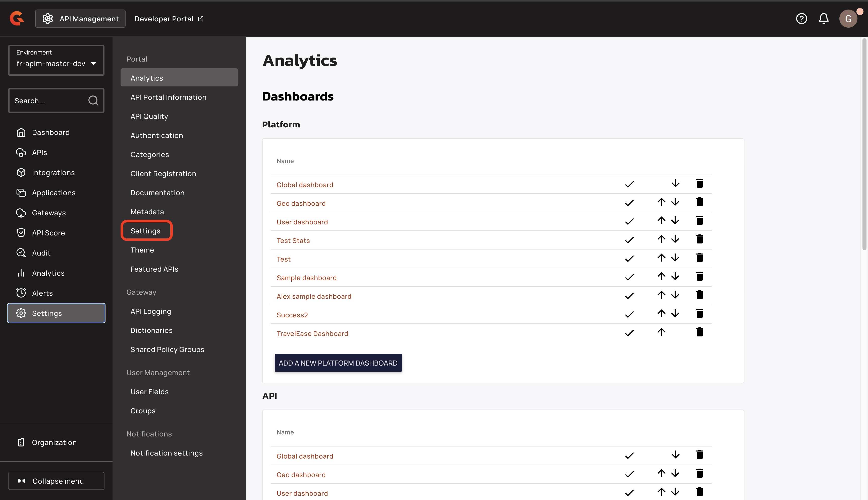
Task: Click the Gravitee logo icon
Action: click(x=17, y=19)
